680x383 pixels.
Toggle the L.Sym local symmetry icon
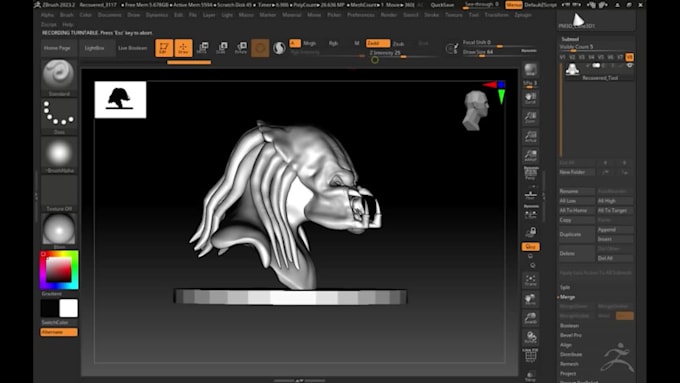530,213
